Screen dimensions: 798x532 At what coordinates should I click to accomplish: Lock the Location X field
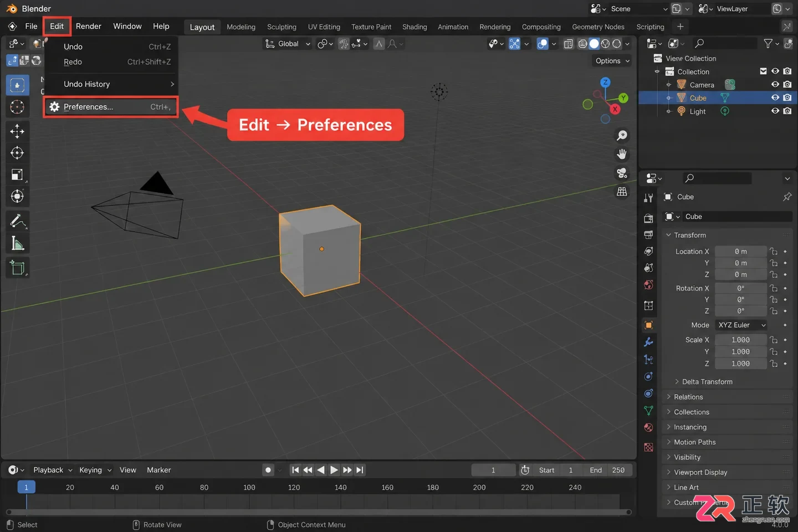pyautogui.click(x=774, y=252)
